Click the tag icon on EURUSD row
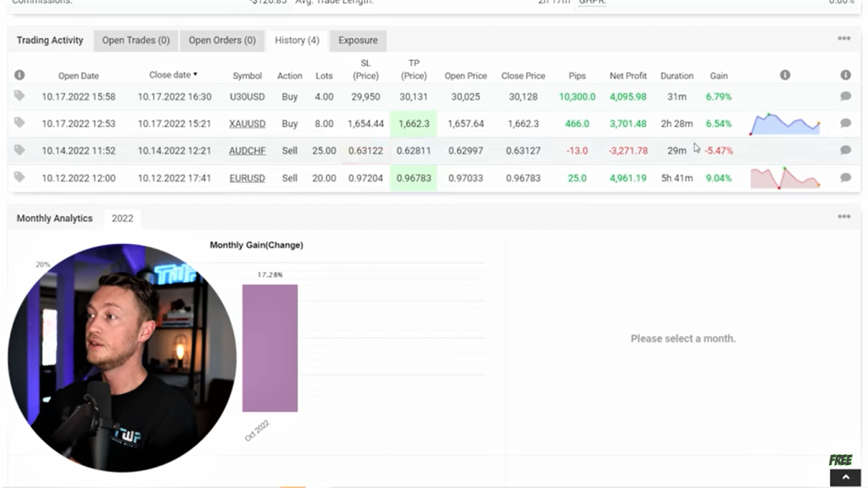 tap(19, 177)
